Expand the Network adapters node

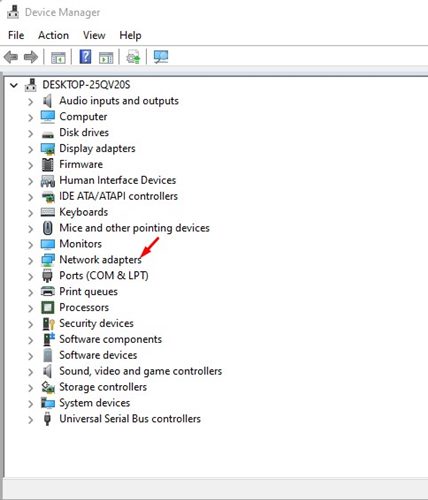30,260
